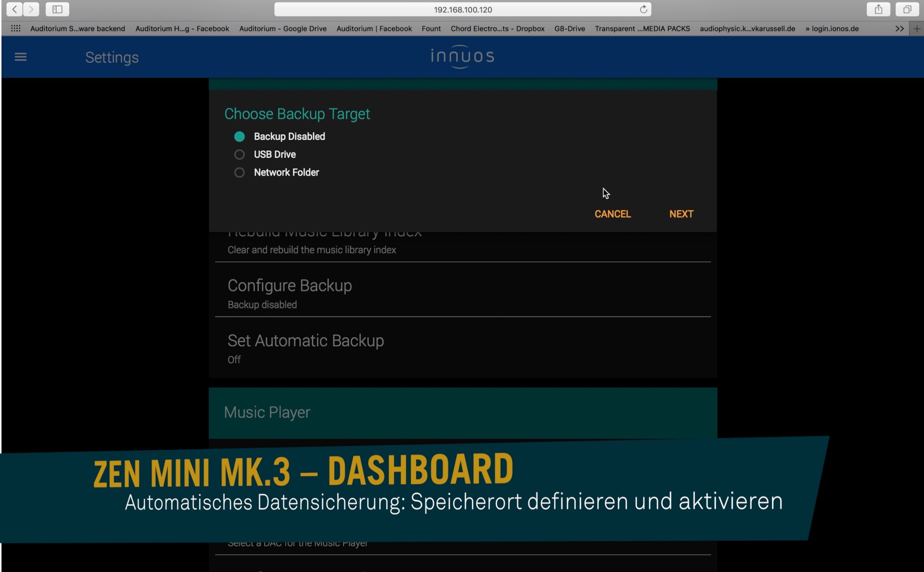The image size is (924, 572).
Task: Click CANCEL in backup target dialog
Action: click(613, 214)
